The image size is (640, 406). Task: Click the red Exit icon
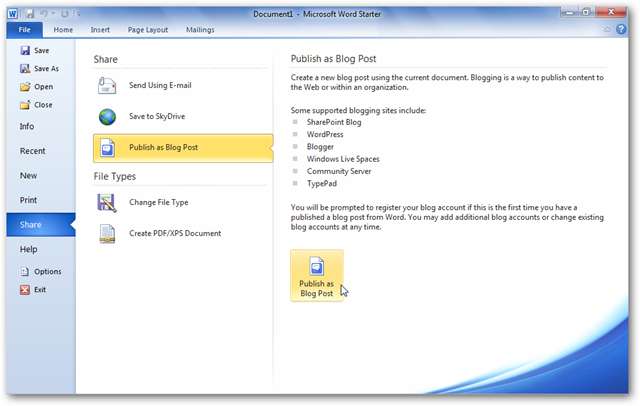25,290
